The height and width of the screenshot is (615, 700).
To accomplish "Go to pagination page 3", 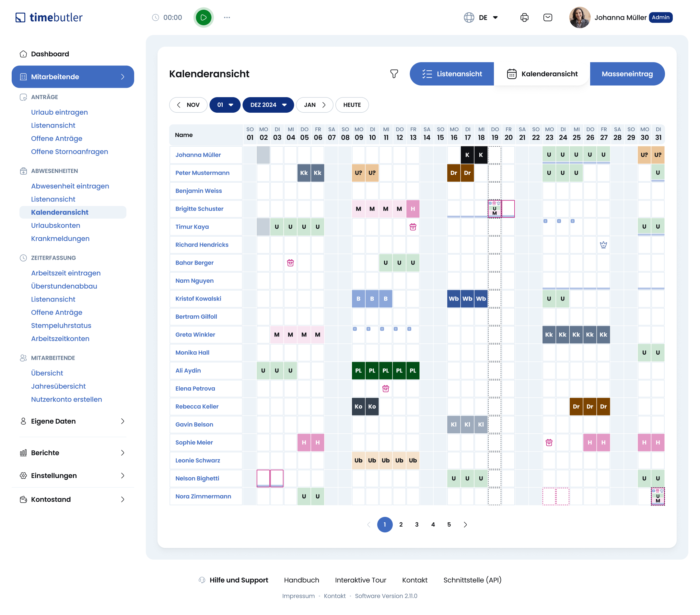I will point(416,525).
